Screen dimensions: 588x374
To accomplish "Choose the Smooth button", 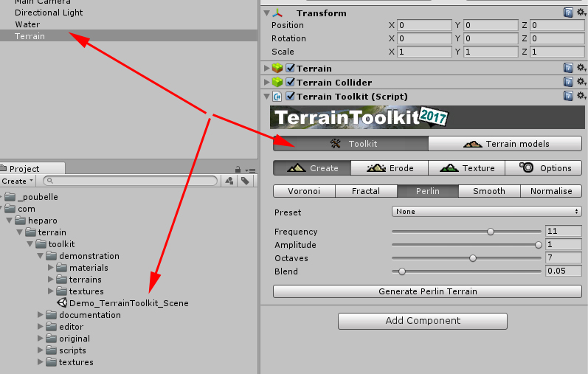I will [489, 191].
